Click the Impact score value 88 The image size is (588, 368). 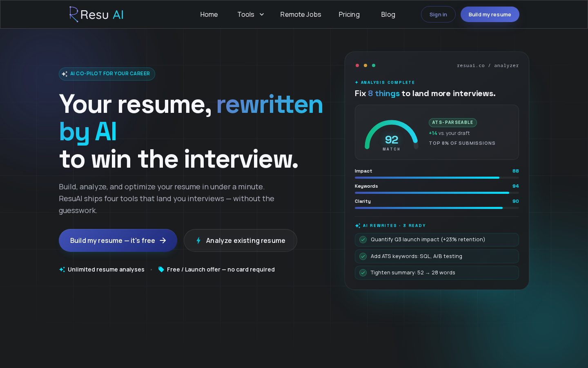tap(516, 171)
